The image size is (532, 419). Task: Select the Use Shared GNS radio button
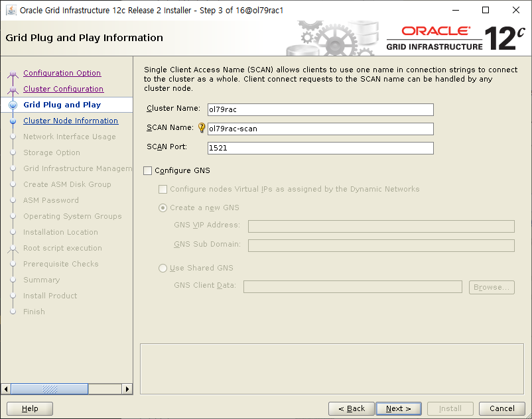pos(163,268)
